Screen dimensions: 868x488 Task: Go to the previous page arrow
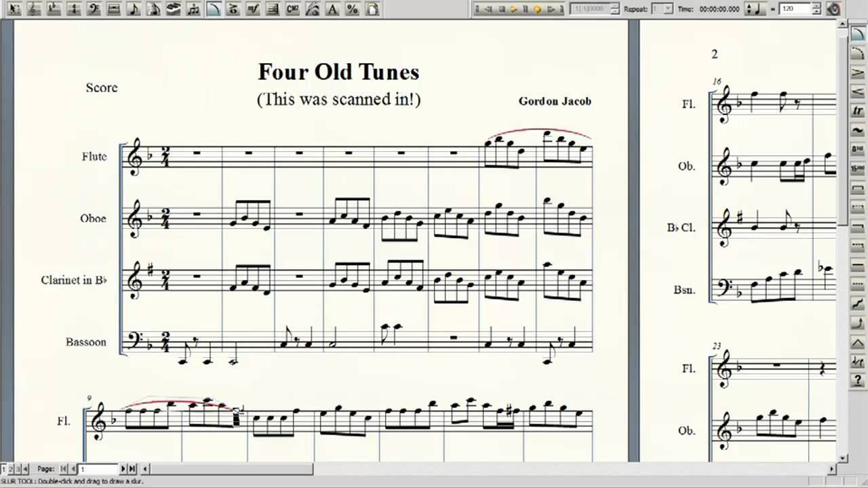(73, 468)
